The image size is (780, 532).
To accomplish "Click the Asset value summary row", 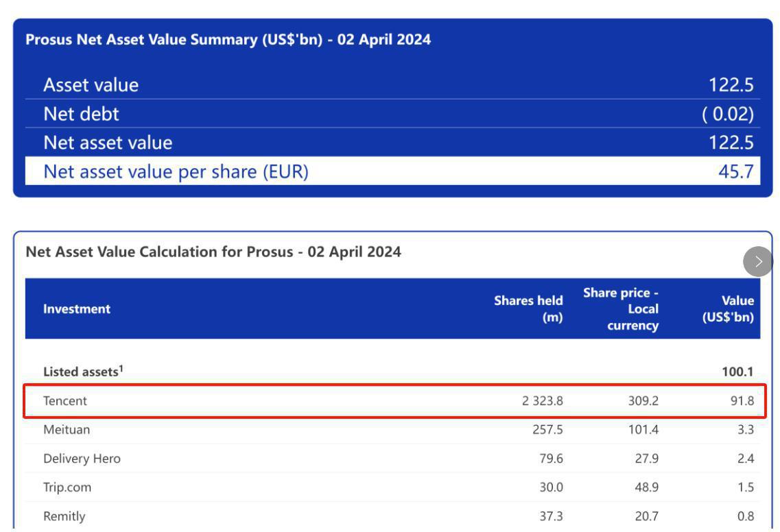I will 392,85.
